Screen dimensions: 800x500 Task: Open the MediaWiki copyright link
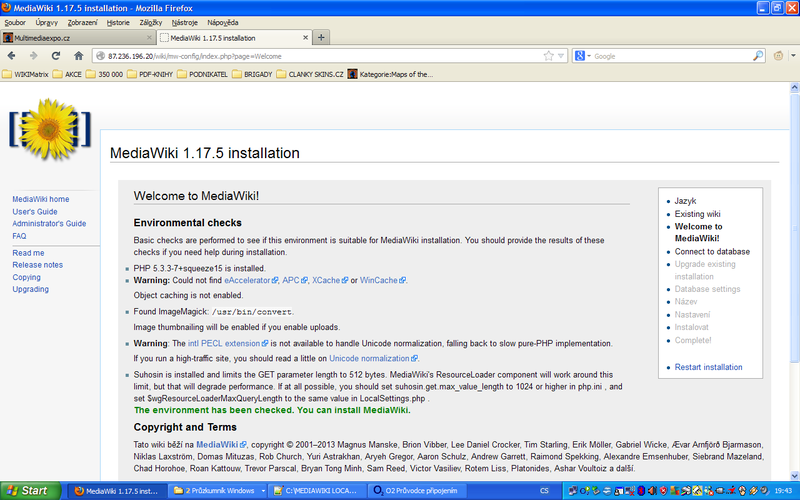pos(221,444)
